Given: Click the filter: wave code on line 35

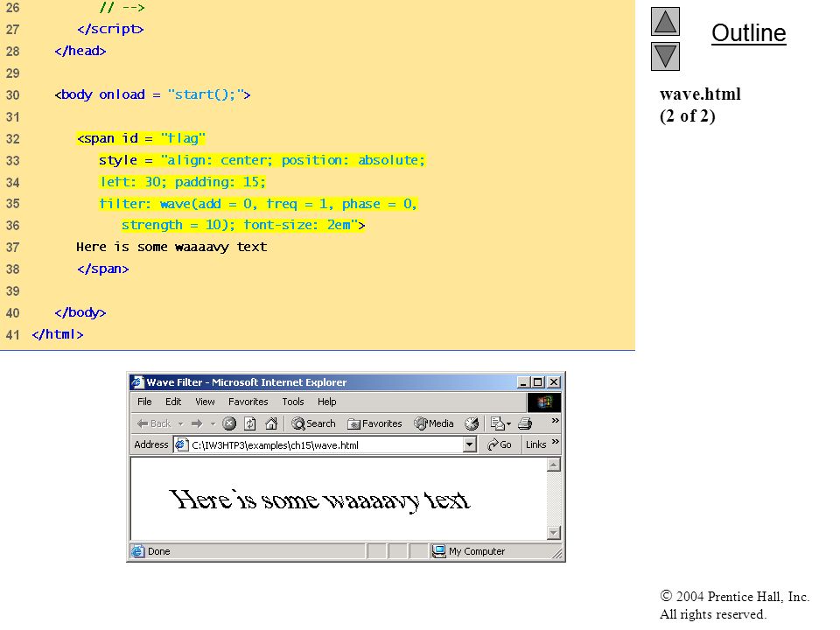Looking at the screenshot, I should (258, 204).
